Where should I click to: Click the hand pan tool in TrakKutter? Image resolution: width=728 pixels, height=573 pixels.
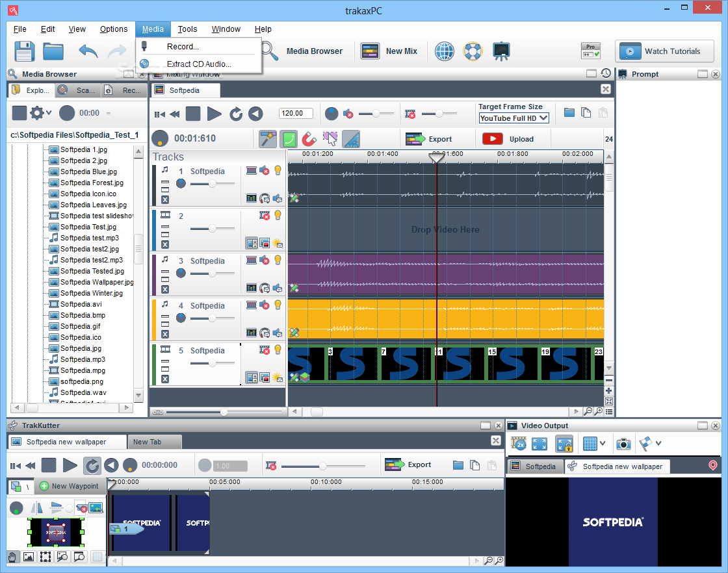click(x=12, y=557)
